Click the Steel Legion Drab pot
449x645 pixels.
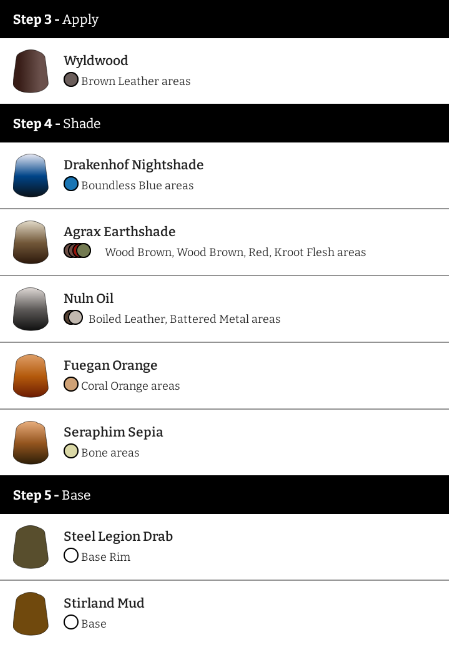click(x=31, y=547)
